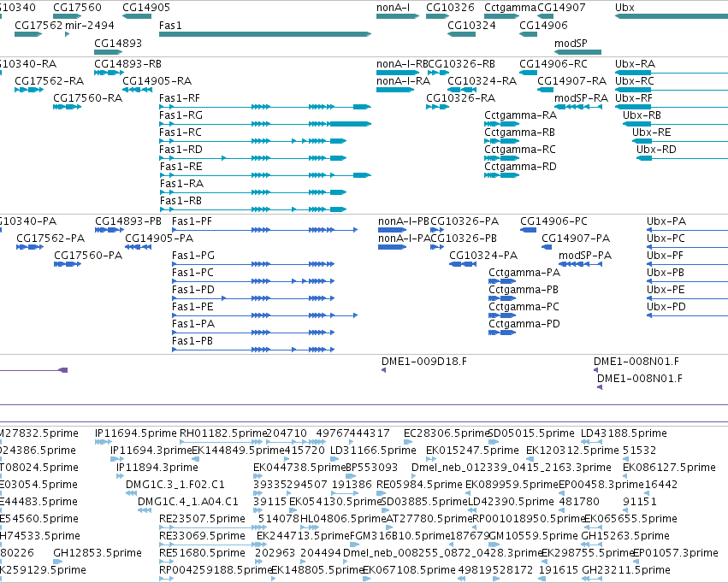Click the CG17562 gene label

38,25
